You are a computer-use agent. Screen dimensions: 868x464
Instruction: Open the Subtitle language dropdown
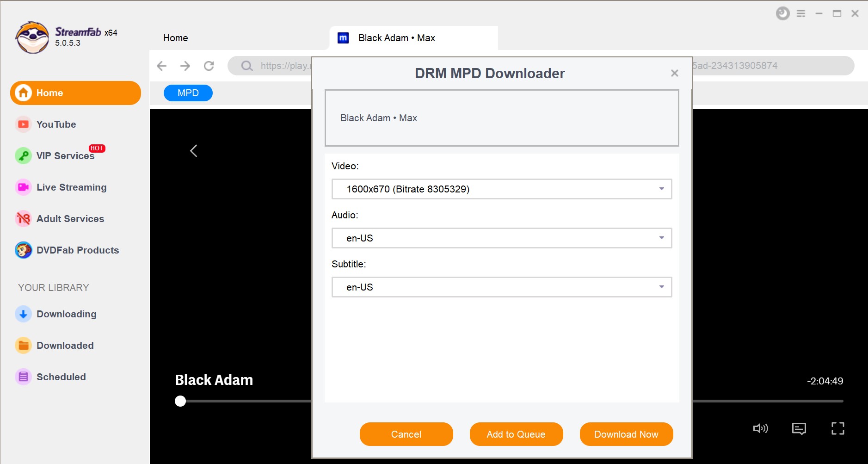(502, 287)
